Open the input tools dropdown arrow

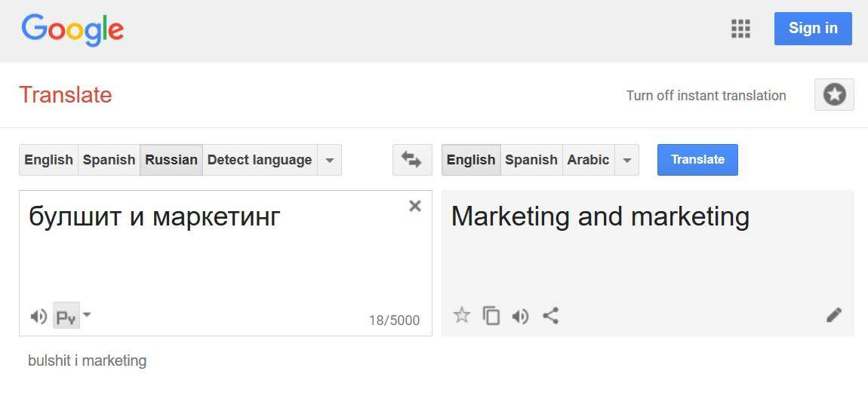pos(87,314)
